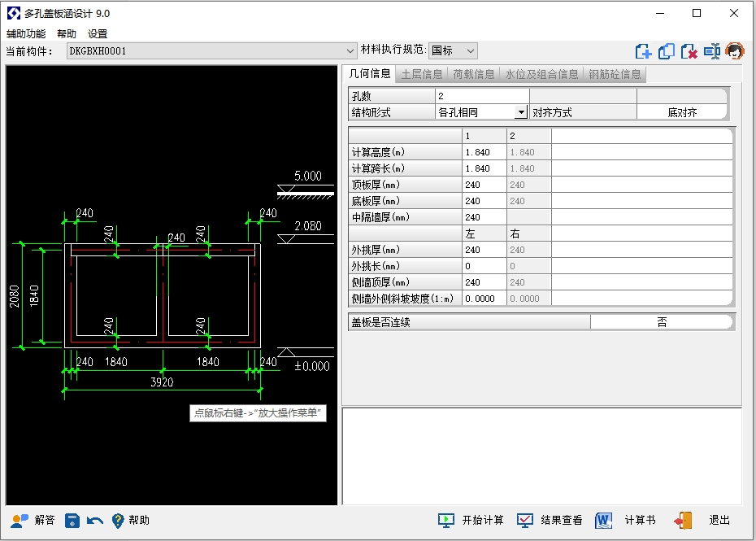Expand the 材料执行规范 国标 dropdown
Image resolution: width=756 pixels, height=541 pixels.
(x=471, y=51)
